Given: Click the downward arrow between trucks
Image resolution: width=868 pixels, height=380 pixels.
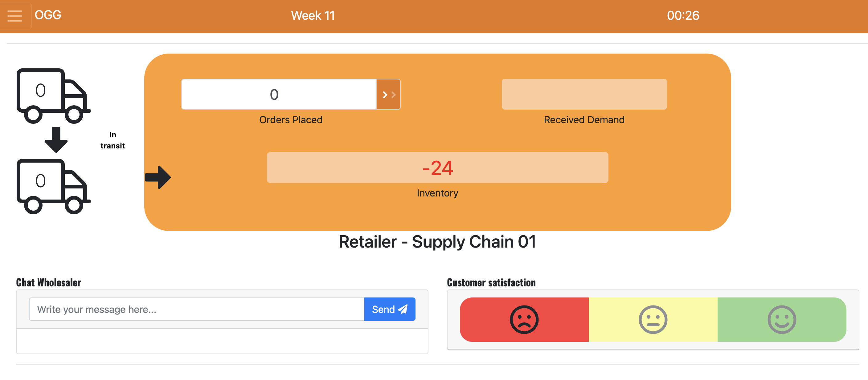Looking at the screenshot, I should (56, 139).
